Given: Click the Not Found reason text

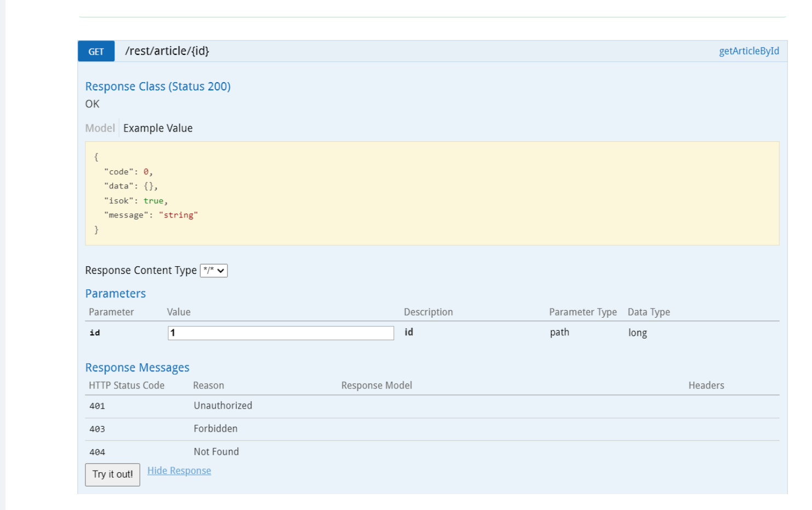Looking at the screenshot, I should click(x=216, y=452).
